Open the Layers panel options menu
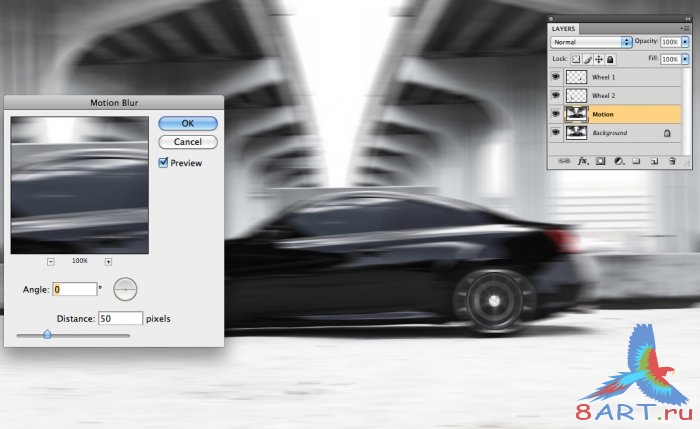The width and height of the screenshot is (700, 429). pos(685,29)
